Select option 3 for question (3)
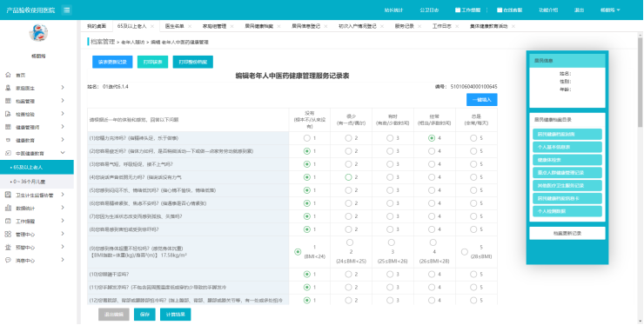This screenshot has width=644, height=325. point(390,164)
